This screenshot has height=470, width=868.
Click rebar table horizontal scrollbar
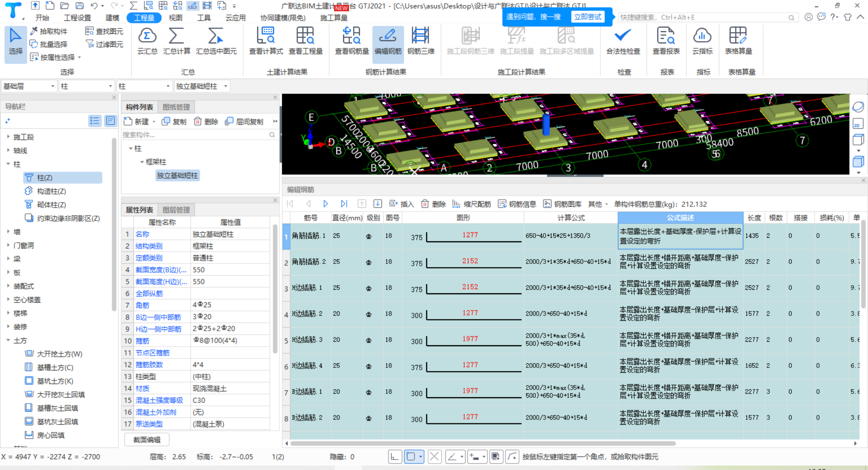[x=483, y=443]
